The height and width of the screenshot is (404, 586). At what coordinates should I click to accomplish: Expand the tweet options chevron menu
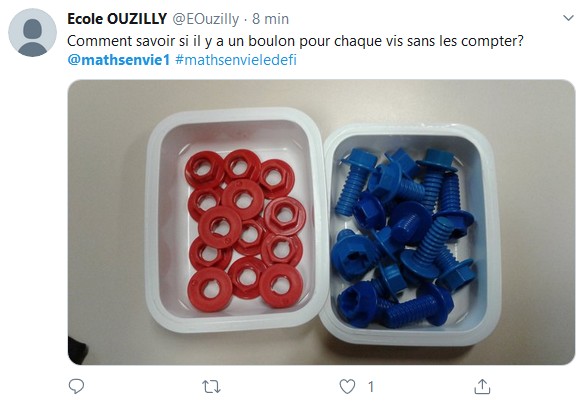[568, 18]
